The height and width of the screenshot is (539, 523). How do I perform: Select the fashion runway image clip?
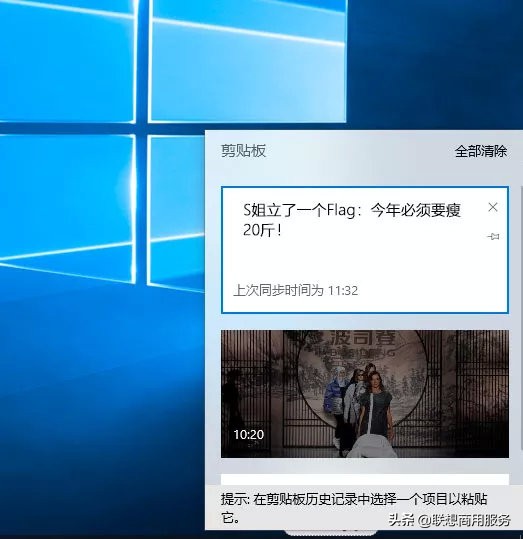[x=365, y=394]
